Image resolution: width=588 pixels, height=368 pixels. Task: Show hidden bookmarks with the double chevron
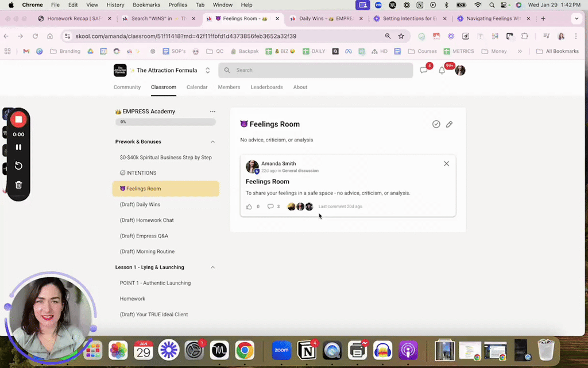(x=520, y=51)
